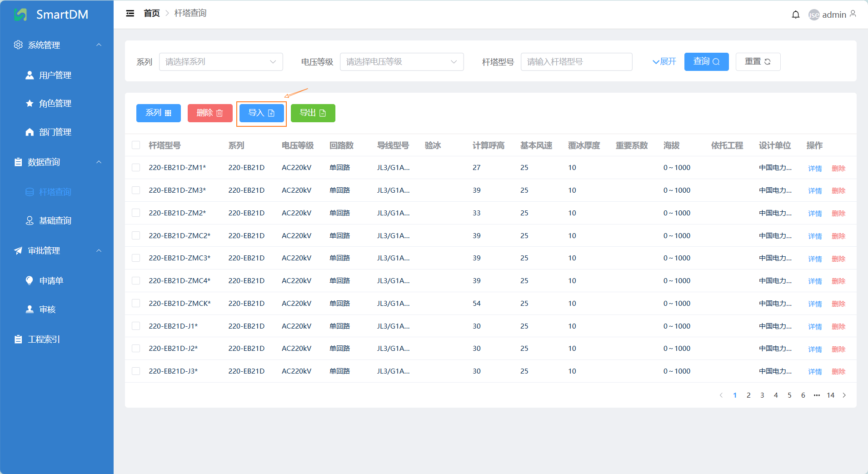Click the refresh icon in 重置 button
This screenshot has height=474, width=868.
(x=768, y=62)
